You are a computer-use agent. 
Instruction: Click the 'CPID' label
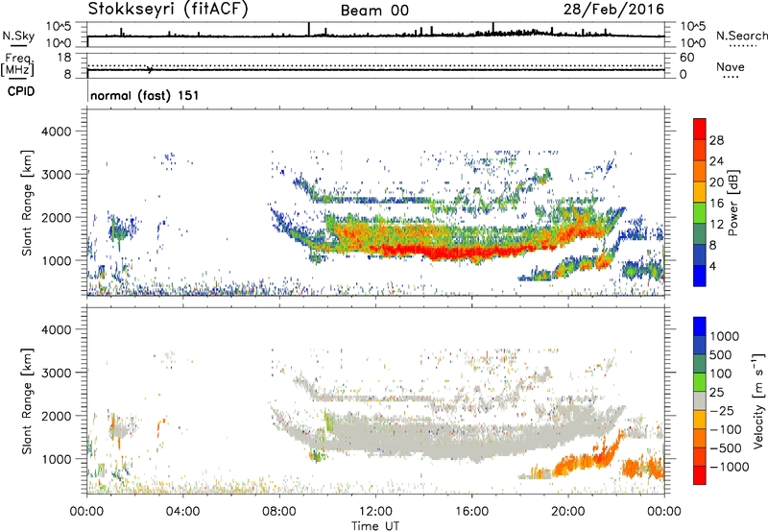click(21, 91)
